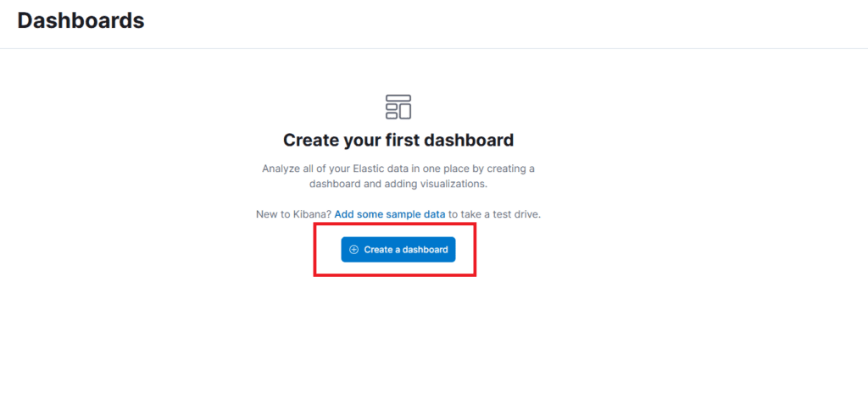Click the "Create your first dashboard" heading
Image resolution: width=868 pixels, height=393 pixels.
point(398,140)
